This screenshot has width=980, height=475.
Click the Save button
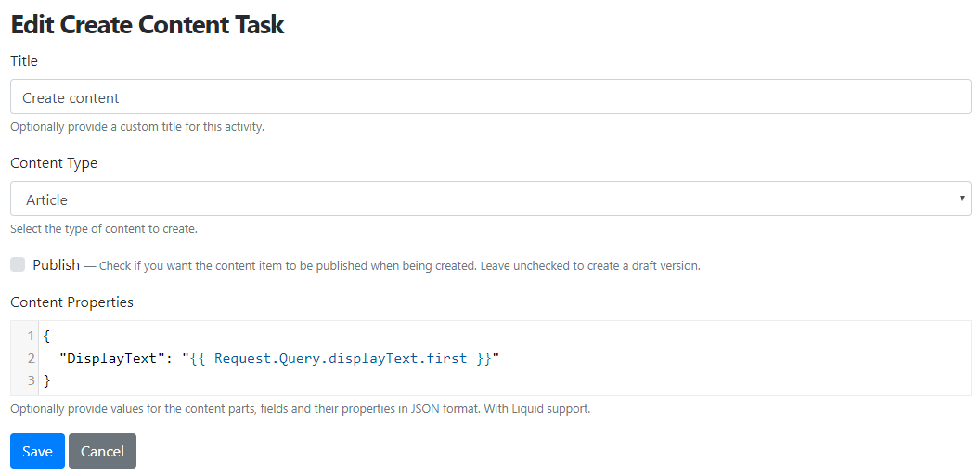point(37,451)
